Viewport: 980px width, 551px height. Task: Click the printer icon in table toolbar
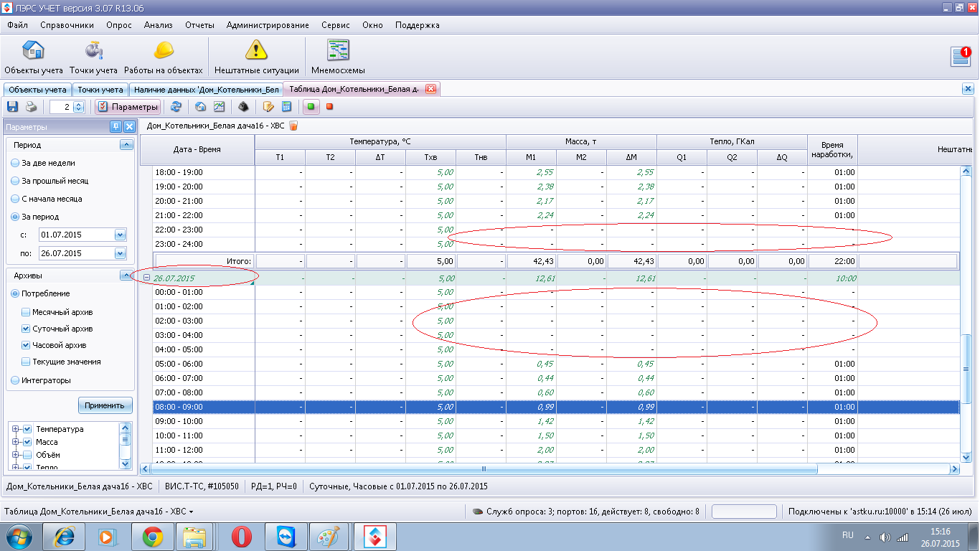31,107
